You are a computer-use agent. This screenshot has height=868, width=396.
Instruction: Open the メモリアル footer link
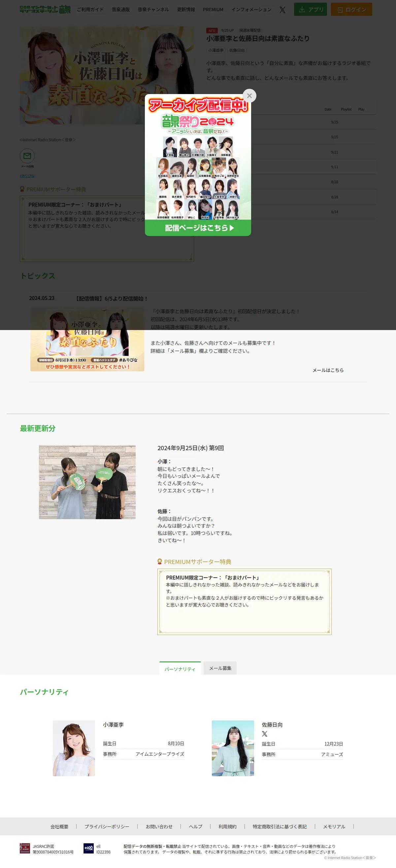point(334,826)
